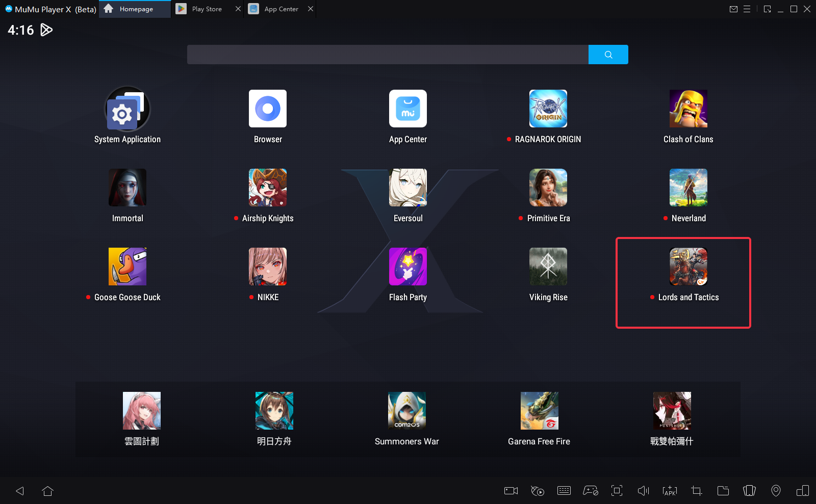Switch to the App Center tab
This screenshot has height=504, width=816.
click(x=281, y=9)
